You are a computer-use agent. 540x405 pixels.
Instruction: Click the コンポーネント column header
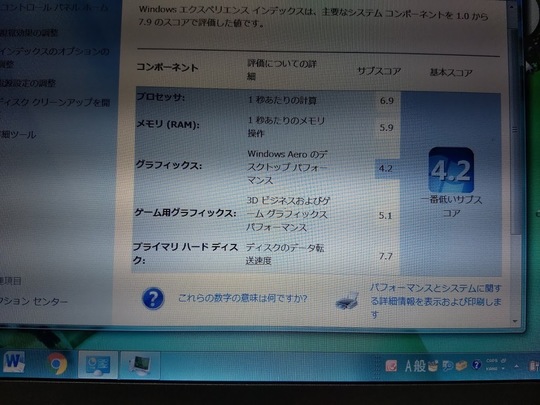pyautogui.click(x=167, y=67)
